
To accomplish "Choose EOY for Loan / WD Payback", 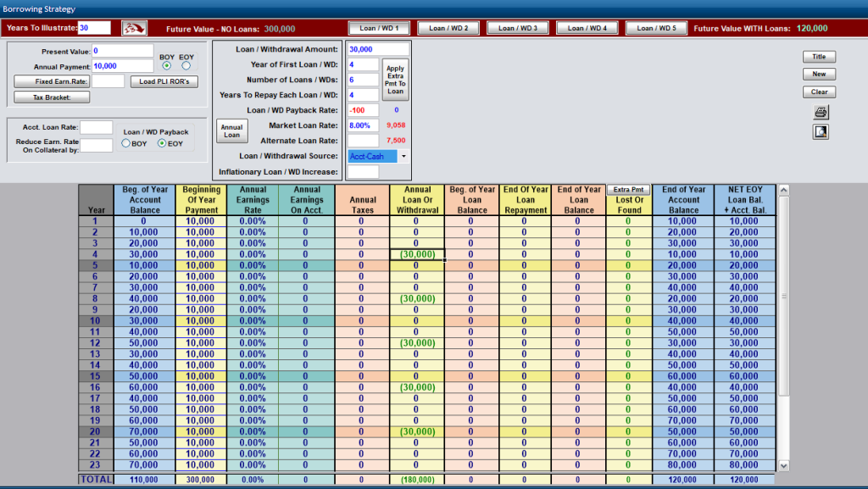I will [162, 143].
